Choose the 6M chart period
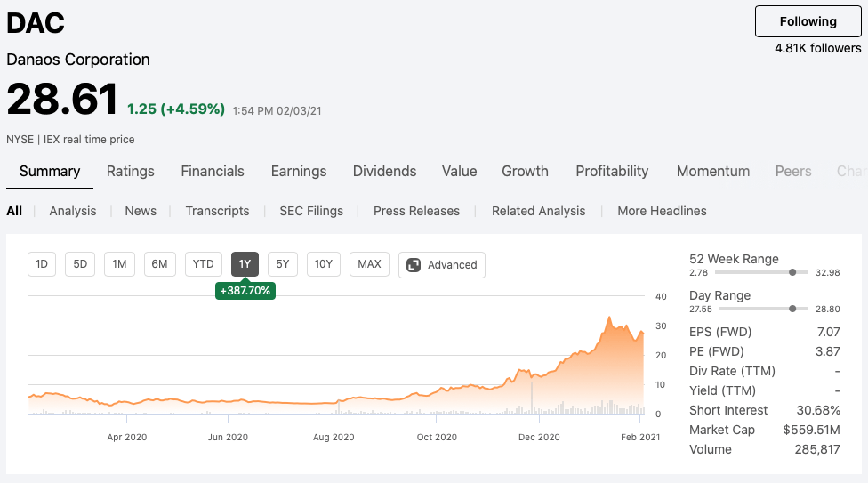The image size is (868, 483). tap(159, 264)
